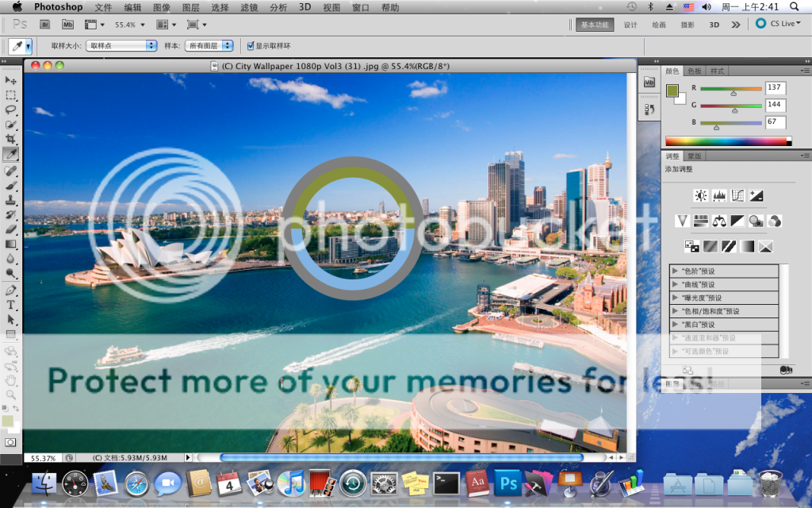Open the 图像 menu
812x508 pixels.
point(162,7)
